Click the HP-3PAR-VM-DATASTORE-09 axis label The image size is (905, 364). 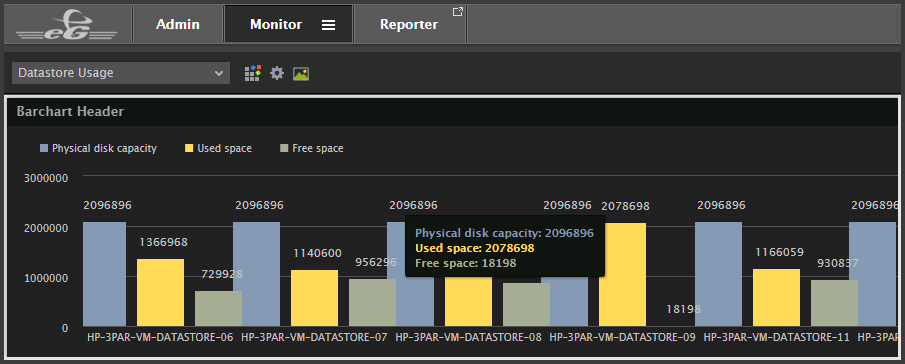click(x=622, y=337)
